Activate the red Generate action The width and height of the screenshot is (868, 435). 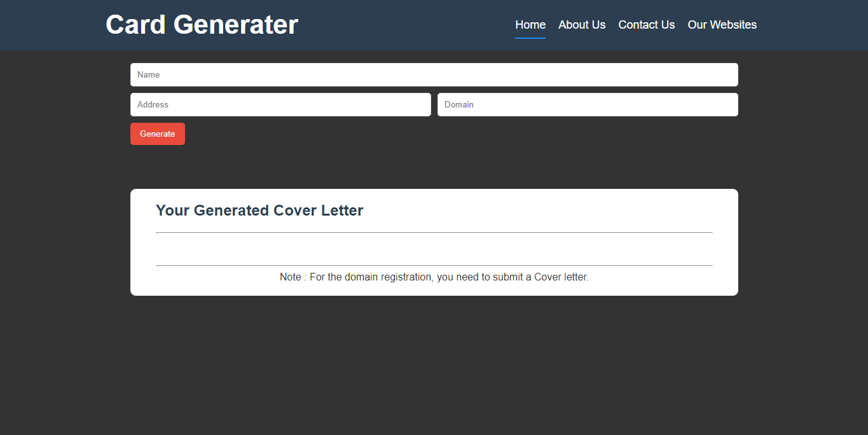(157, 134)
